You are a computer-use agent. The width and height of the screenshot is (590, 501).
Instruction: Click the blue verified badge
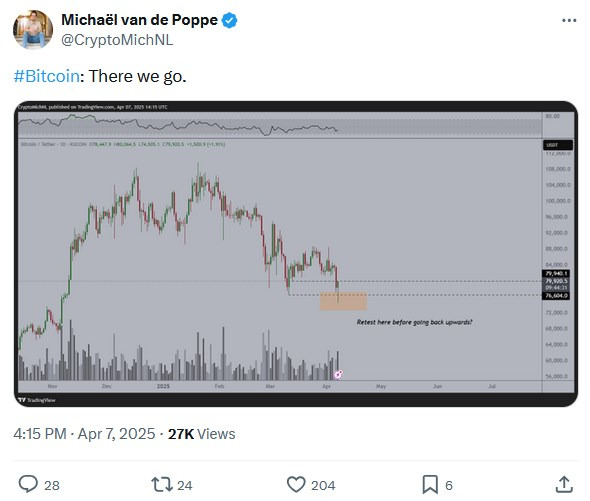tap(229, 20)
